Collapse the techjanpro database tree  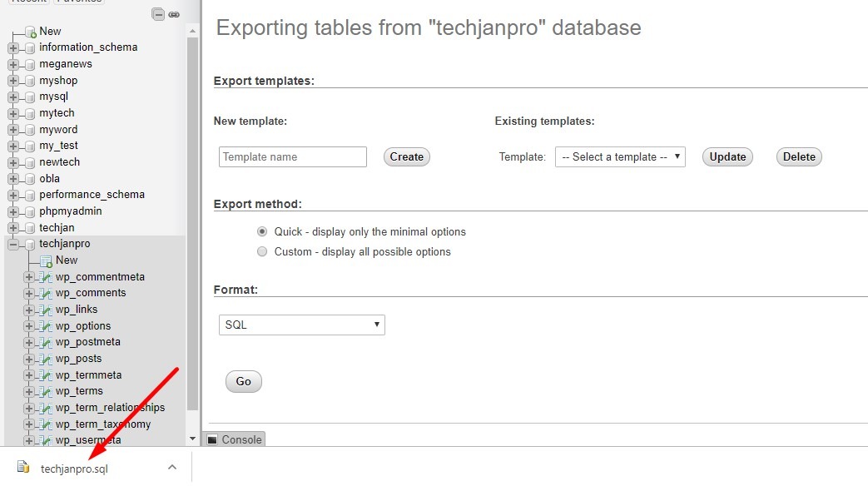[13, 244]
